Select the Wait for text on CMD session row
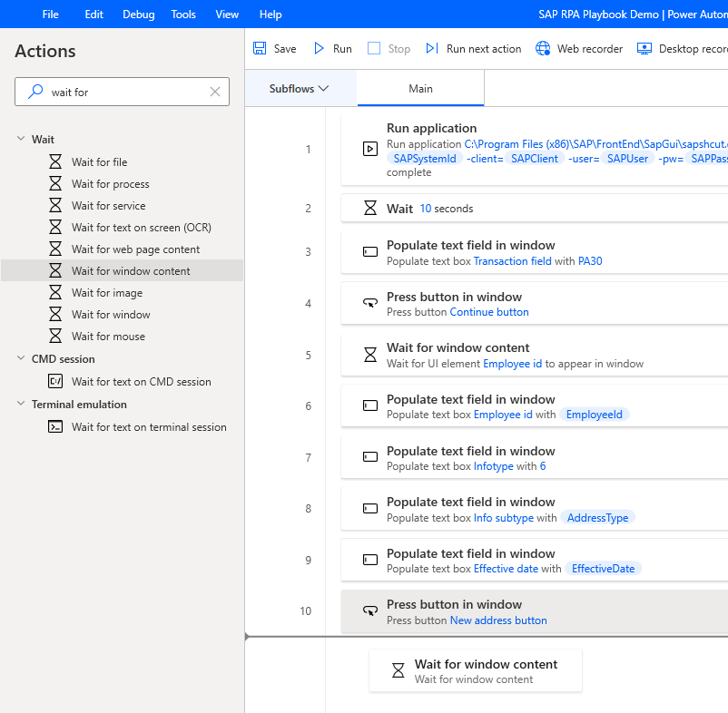728x713 pixels. pyautogui.click(x=122, y=381)
